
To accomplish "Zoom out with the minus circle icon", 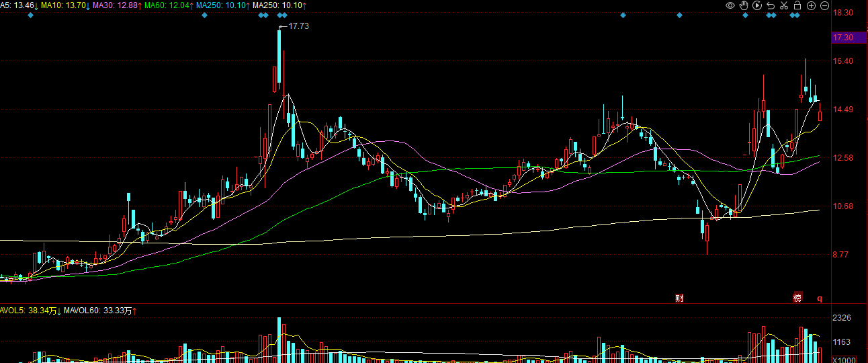I will (824, 5).
